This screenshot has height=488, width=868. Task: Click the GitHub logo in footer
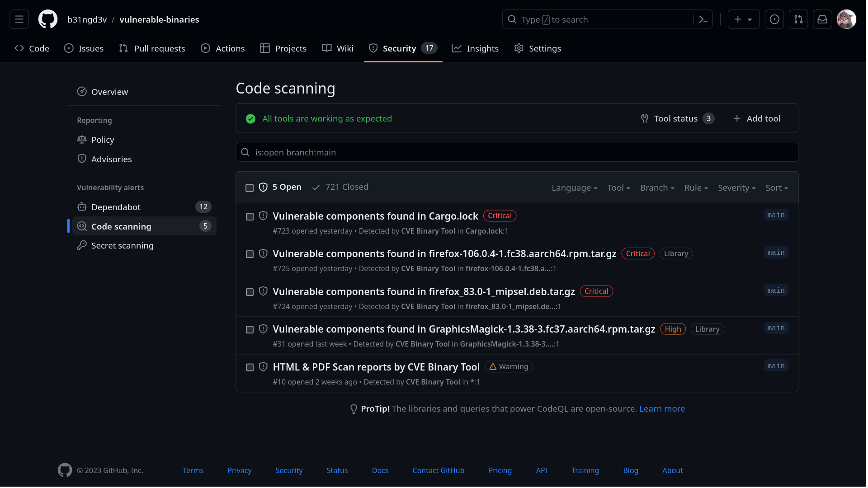(65, 470)
